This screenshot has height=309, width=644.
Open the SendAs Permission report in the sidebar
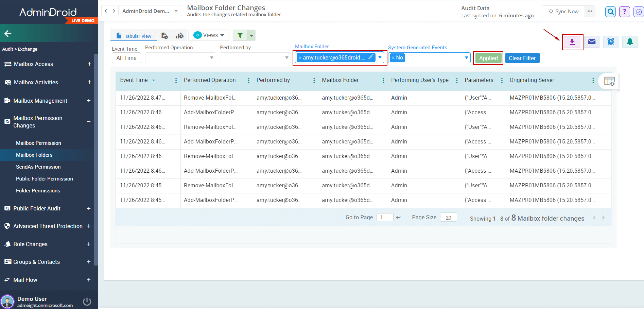coord(38,167)
